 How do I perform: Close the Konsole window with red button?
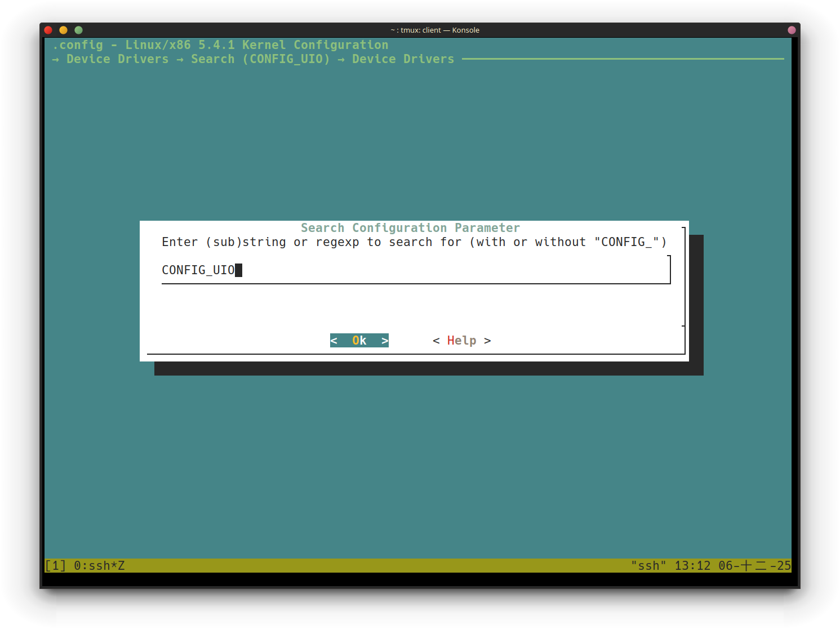click(48, 30)
